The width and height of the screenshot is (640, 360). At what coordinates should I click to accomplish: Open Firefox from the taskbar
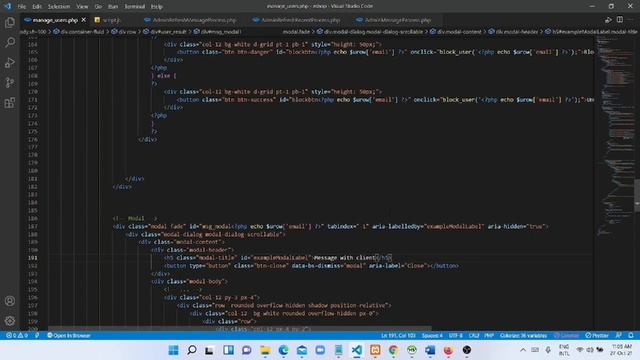click(448, 350)
